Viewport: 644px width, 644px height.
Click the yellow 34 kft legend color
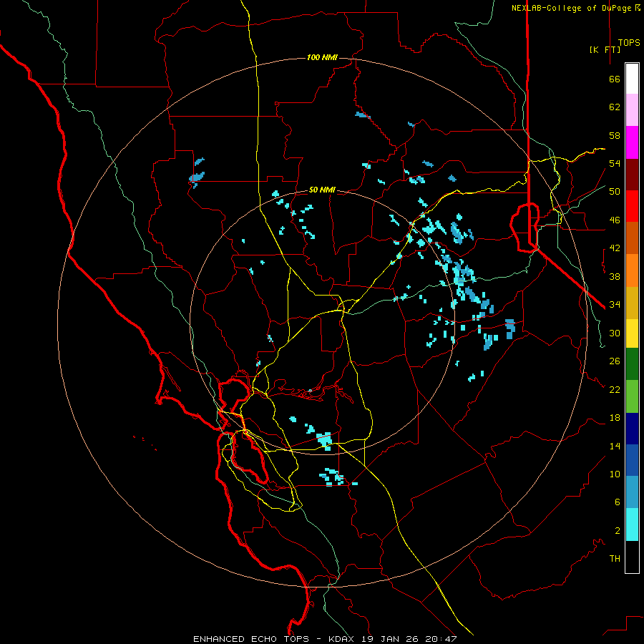632,333
